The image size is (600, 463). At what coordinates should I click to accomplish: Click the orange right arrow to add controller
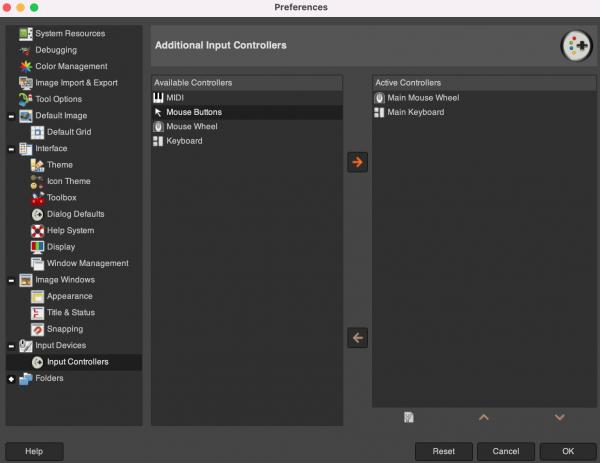click(x=357, y=162)
